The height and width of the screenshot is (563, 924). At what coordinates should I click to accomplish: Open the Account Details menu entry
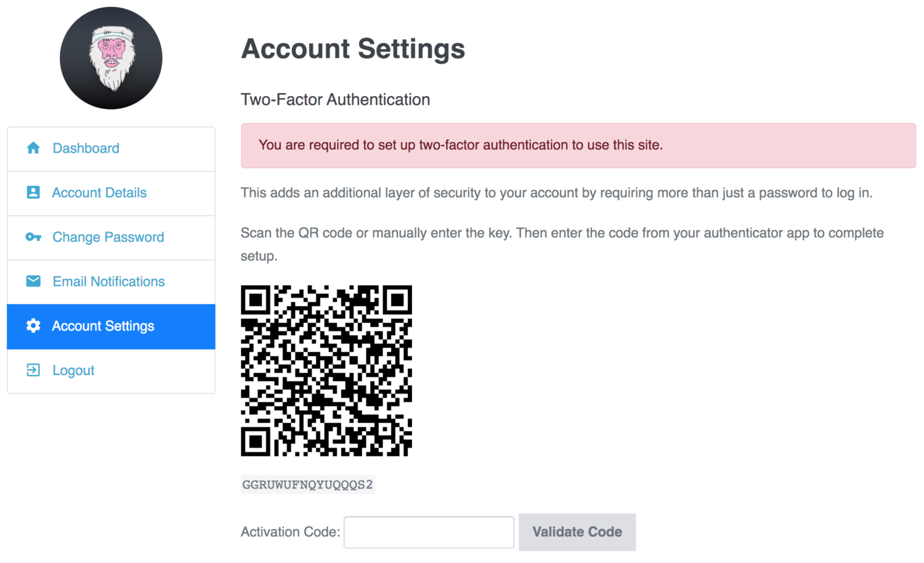point(111,193)
